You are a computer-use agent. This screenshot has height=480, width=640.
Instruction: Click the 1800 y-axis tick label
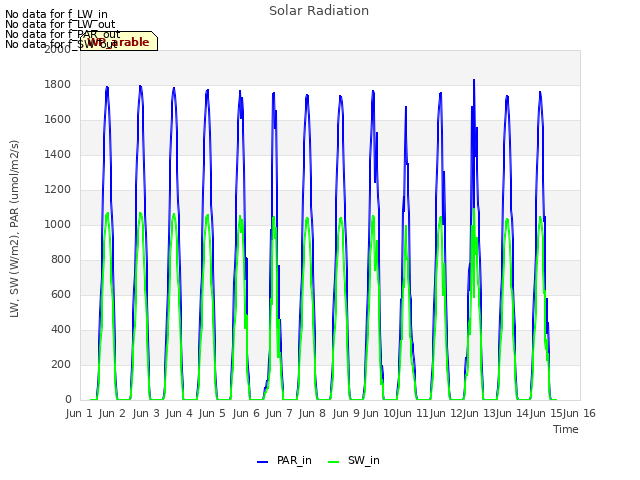point(58,84)
